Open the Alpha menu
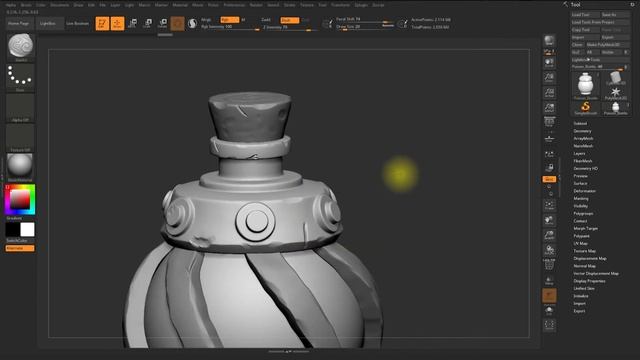 click(11, 5)
